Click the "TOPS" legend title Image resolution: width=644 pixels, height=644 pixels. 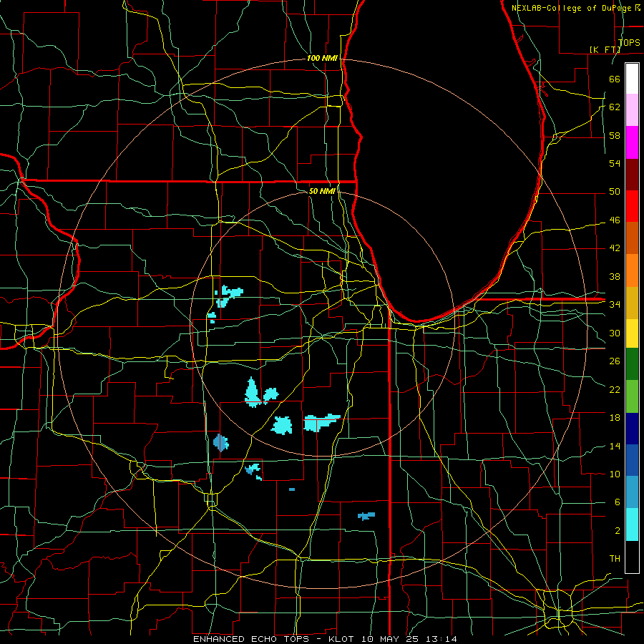click(629, 43)
